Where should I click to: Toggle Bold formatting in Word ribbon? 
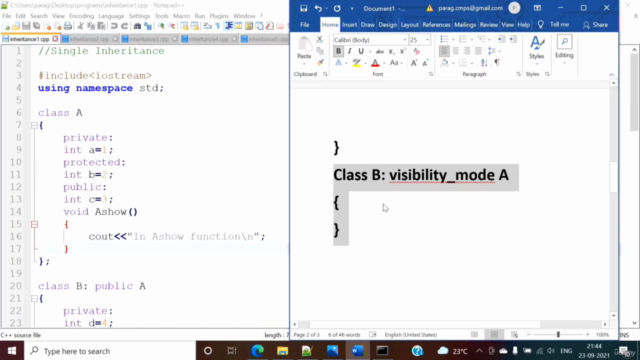338,51
